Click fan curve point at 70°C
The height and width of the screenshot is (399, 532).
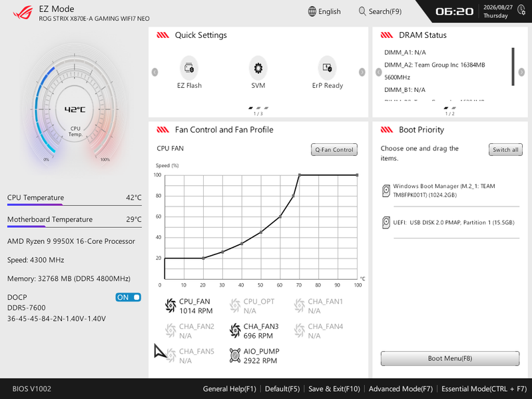tap(299, 175)
